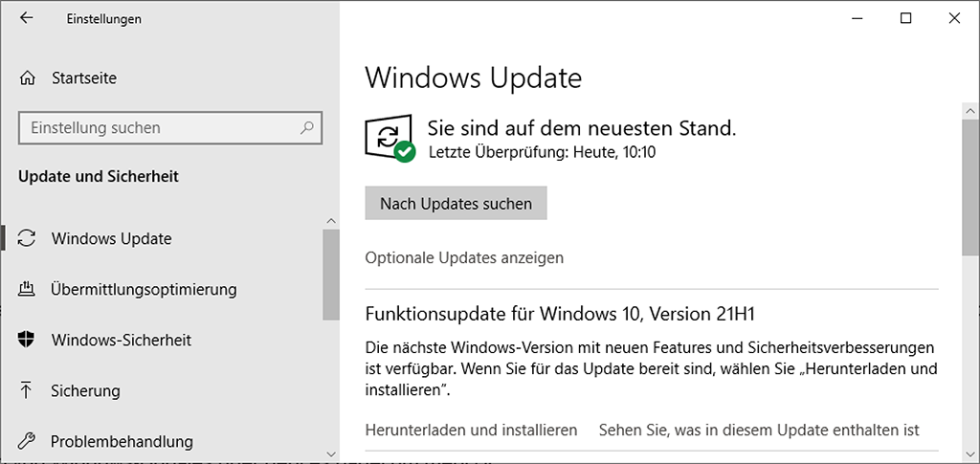Viewport: 980px width, 464px height.
Task: Open Optionale Updates anzeigen link
Action: (x=464, y=257)
